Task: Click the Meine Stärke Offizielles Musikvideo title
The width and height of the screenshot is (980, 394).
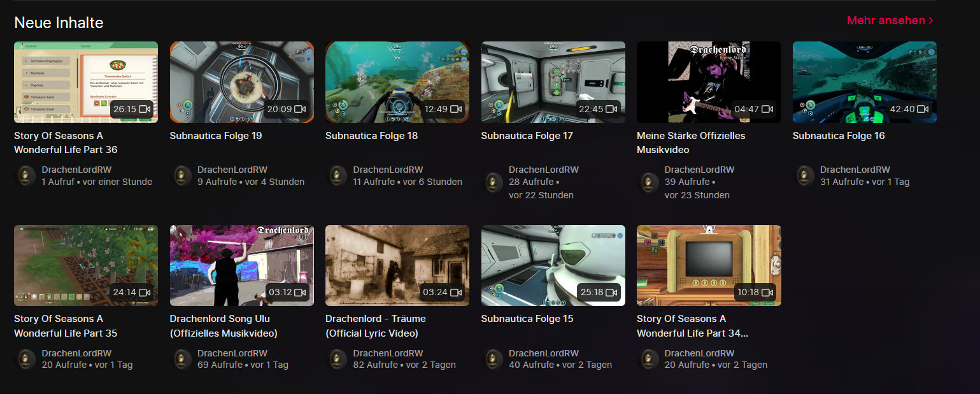Action: [x=691, y=143]
